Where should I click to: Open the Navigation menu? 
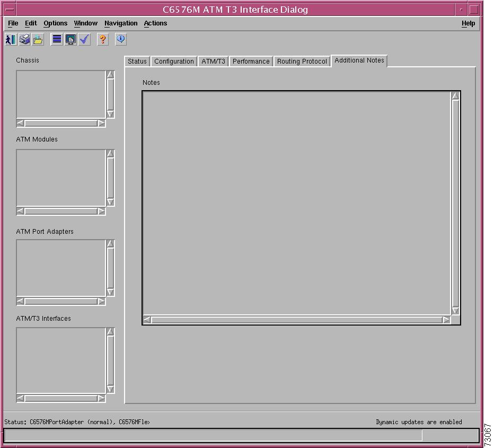pyautogui.click(x=121, y=23)
